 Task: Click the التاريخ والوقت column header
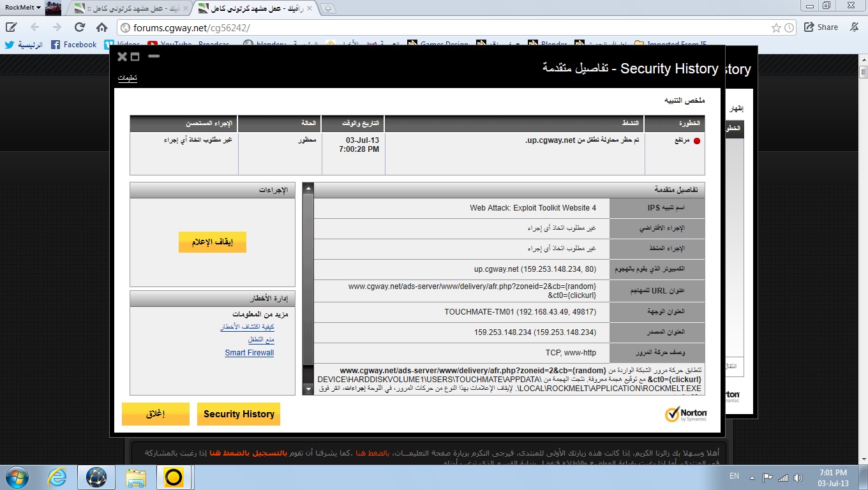354,123
